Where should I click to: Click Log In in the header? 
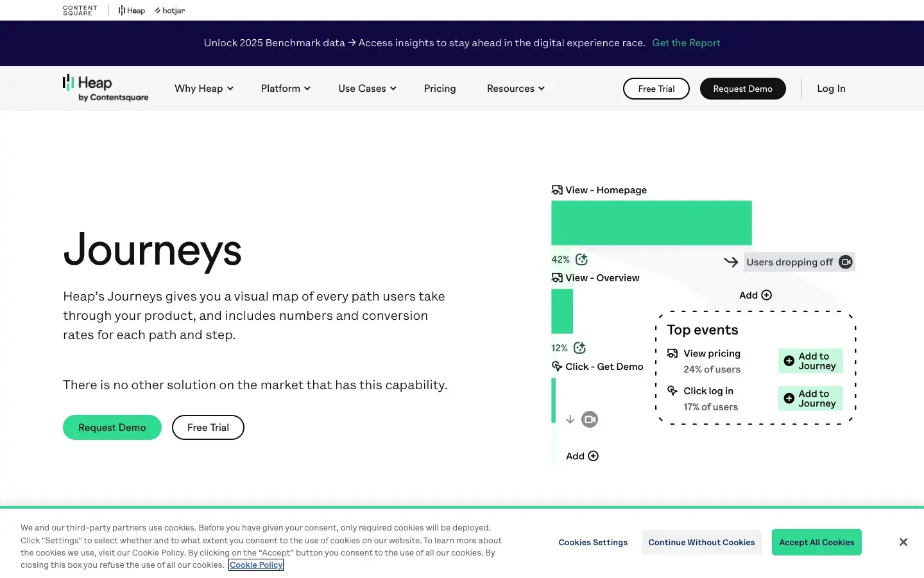831,88
